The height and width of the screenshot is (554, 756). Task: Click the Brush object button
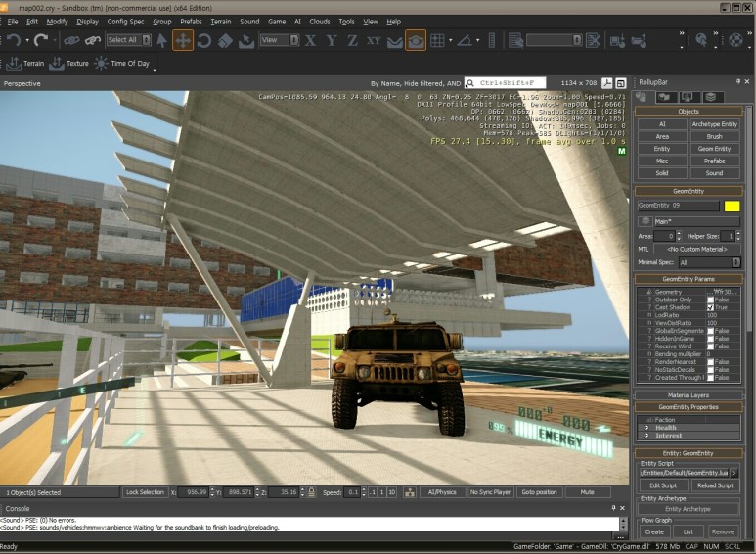coord(715,137)
